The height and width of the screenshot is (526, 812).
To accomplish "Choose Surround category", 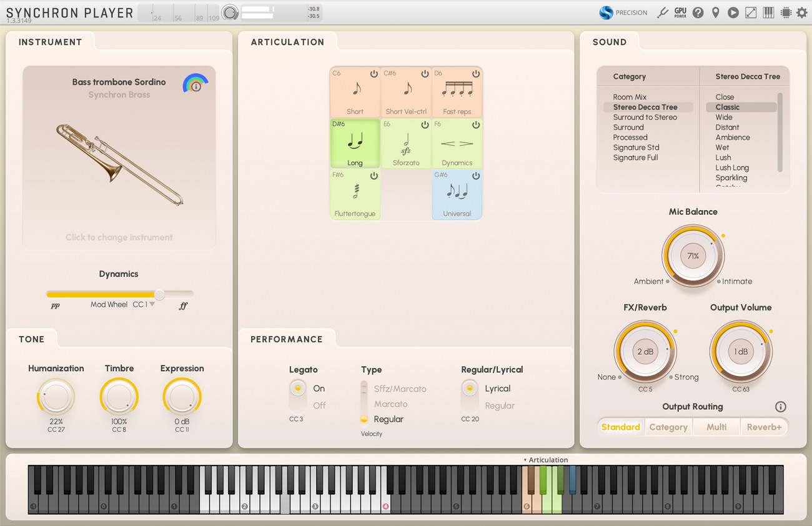I will tap(628, 127).
